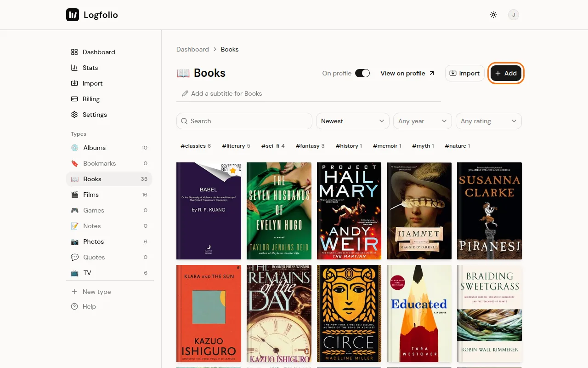This screenshot has width=588, height=368.
Task: Filter by the #sci-fi tag
Action: point(273,146)
